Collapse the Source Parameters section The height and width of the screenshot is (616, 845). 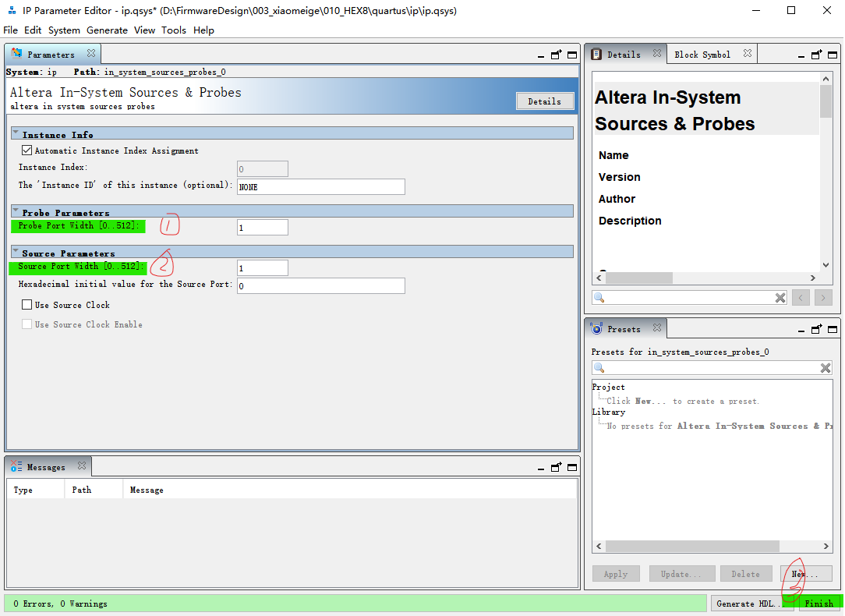(16, 251)
